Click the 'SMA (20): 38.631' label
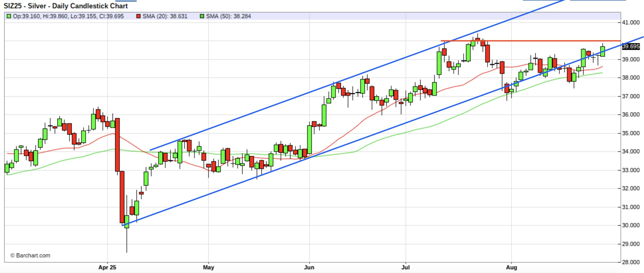This screenshot has width=644, height=273. (165, 16)
